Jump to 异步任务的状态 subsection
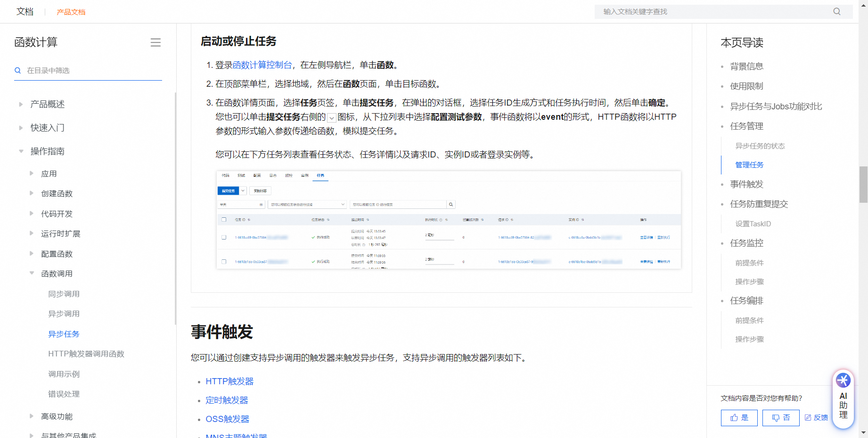Viewport: 868px width, 438px height. point(760,146)
